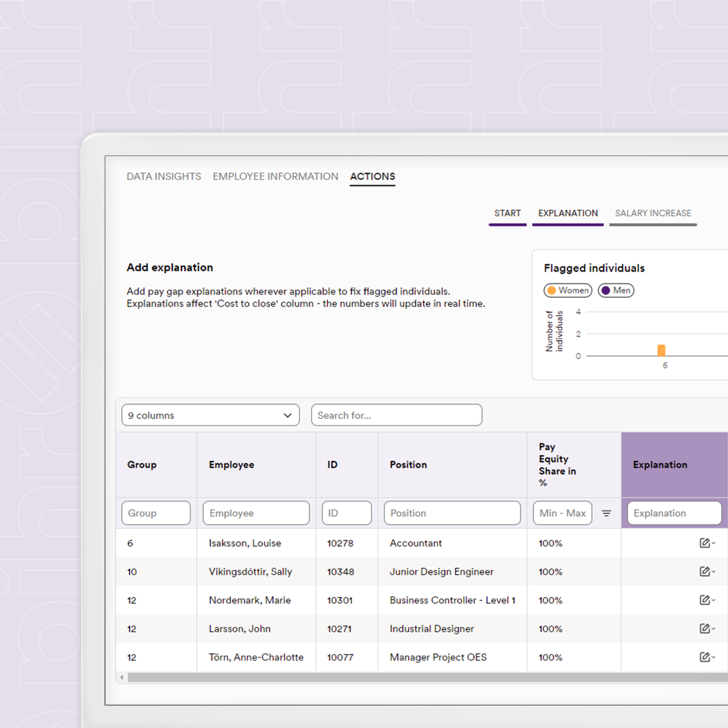Switch to Data Insights tab
Screen dimensions: 728x728
pyautogui.click(x=164, y=176)
